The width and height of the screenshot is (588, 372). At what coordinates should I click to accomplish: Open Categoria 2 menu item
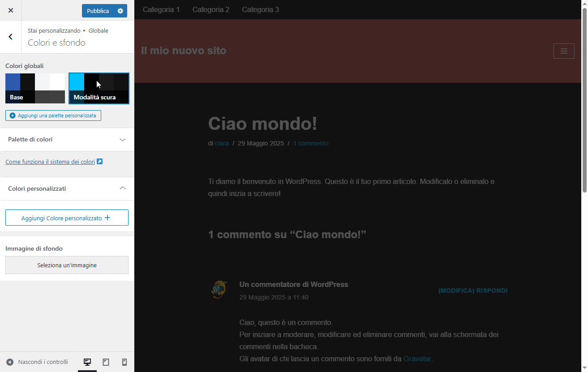click(211, 9)
